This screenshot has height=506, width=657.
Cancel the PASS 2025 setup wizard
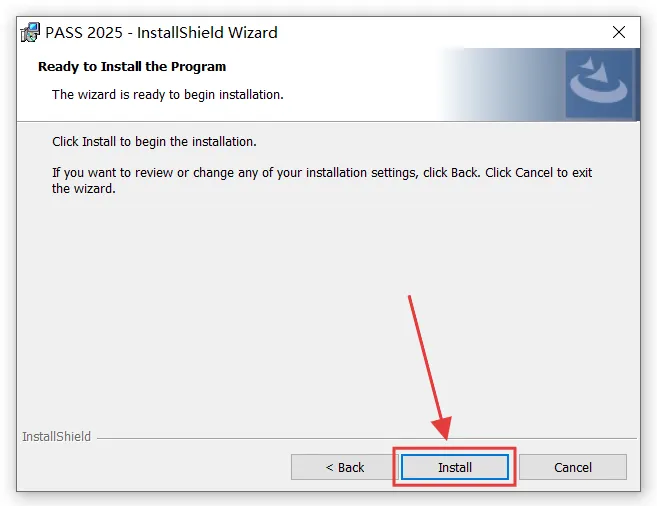573,467
